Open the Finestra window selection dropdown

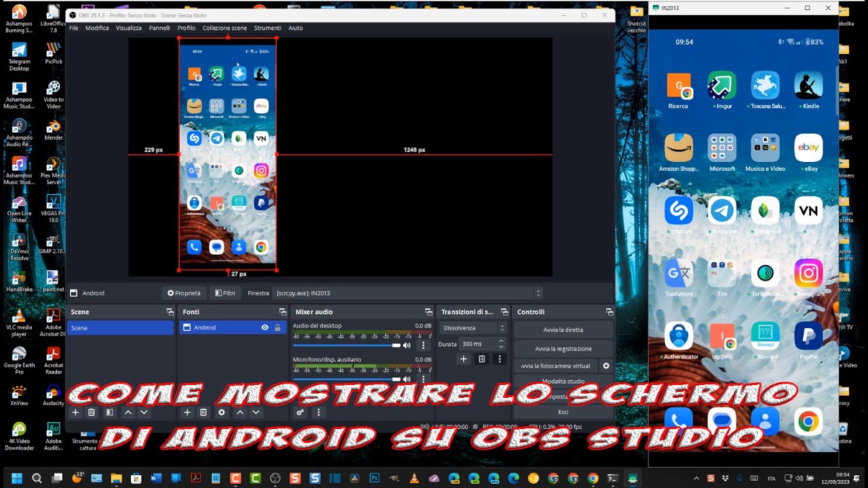tap(408, 293)
